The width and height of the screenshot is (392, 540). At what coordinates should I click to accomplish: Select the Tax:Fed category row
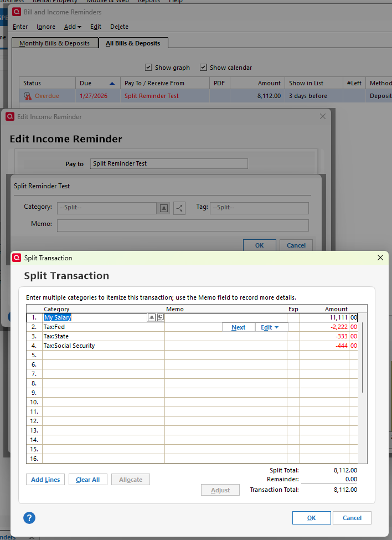103,327
